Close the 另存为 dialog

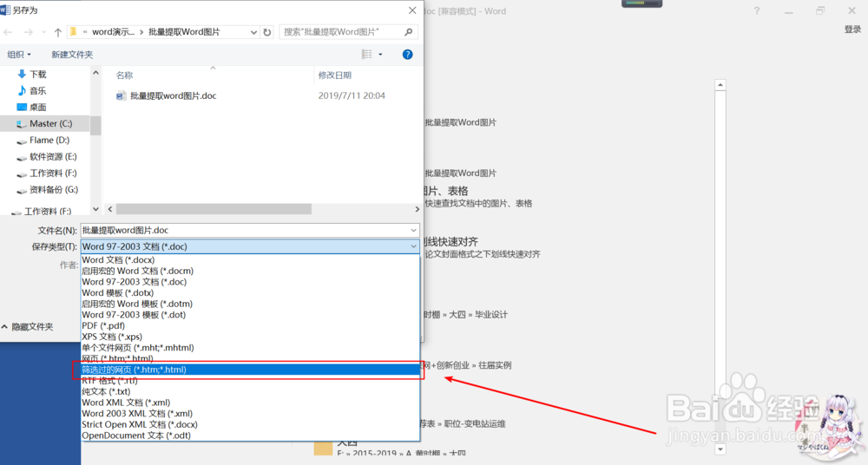(x=412, y=10)
